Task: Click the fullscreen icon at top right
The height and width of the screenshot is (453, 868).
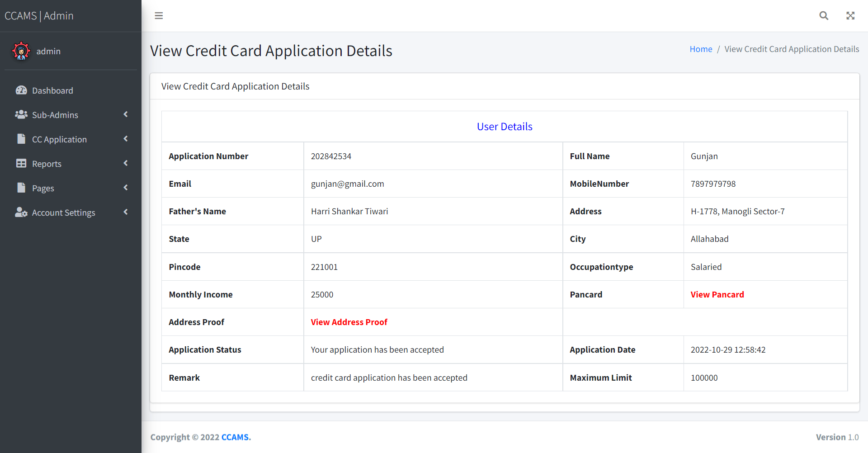Action: coord(850,15)
